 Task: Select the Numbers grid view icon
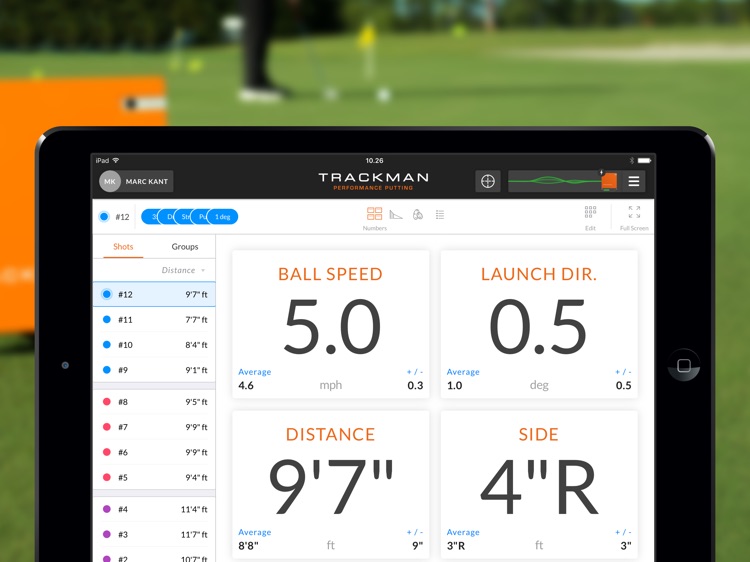pos(375,213)
